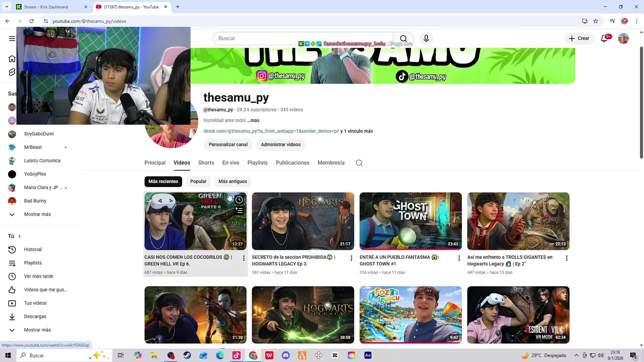The height and width of the screenshot is (362, 644).
Task: Click the Crear button
Action: point(579,39)
